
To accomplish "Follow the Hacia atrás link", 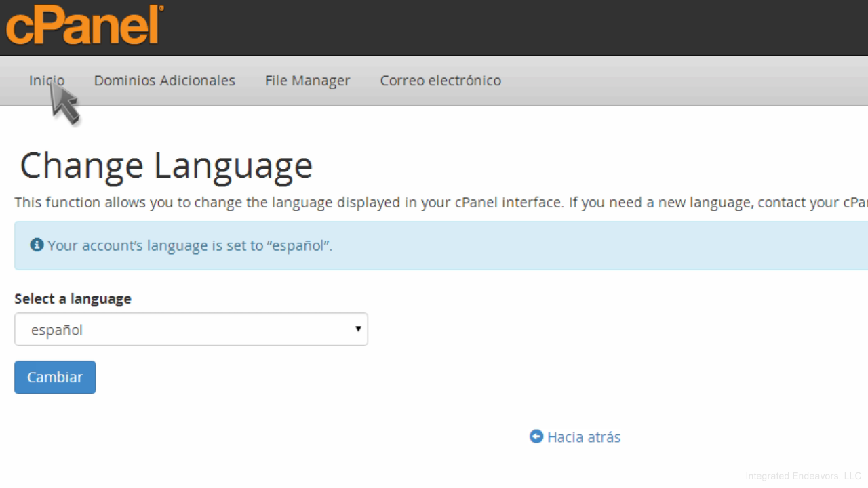I will [x=584, y=437].
